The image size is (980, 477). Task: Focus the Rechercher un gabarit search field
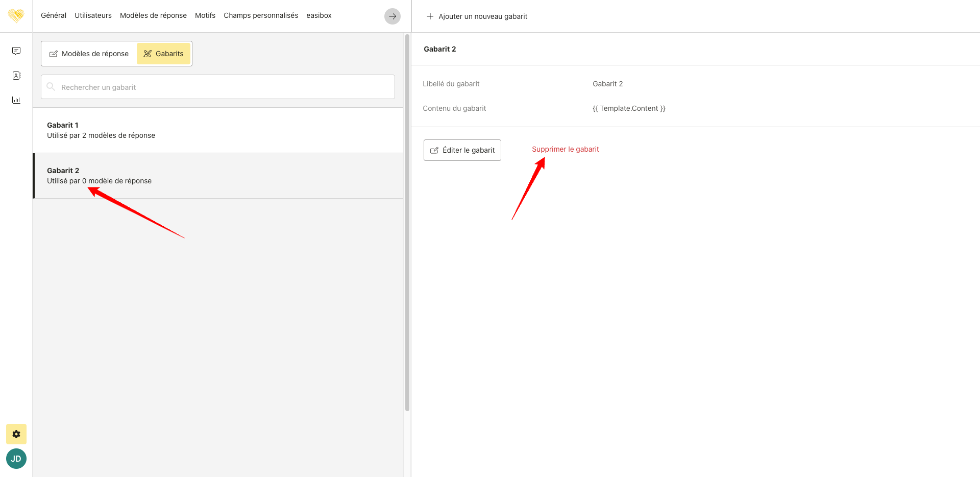coord(225,87)
